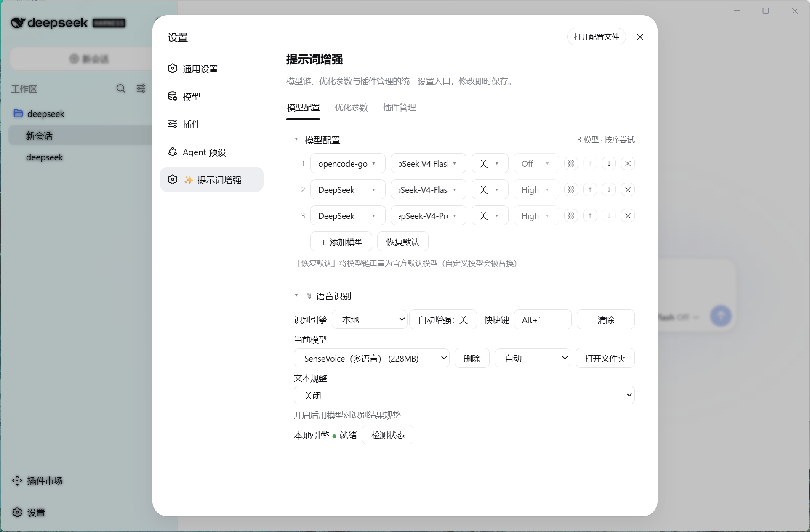810x532 pixels.
Task: Open row 3 DeepSeek-V4-Pro model dropdown
Action: pos(428,216)
